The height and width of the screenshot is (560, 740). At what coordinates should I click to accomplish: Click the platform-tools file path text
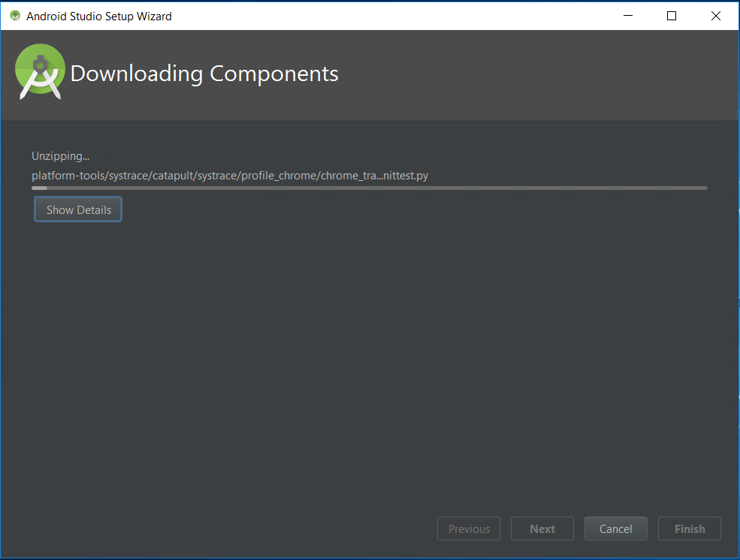point(230,176)
